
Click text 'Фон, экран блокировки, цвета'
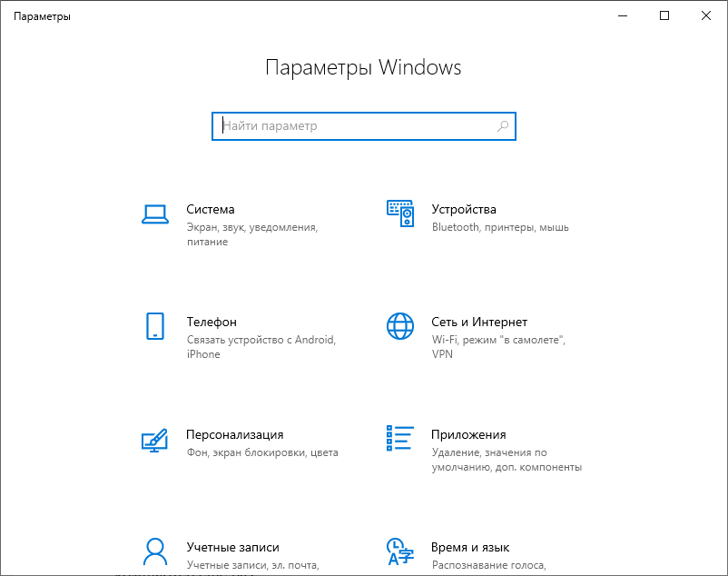point(262,452)
